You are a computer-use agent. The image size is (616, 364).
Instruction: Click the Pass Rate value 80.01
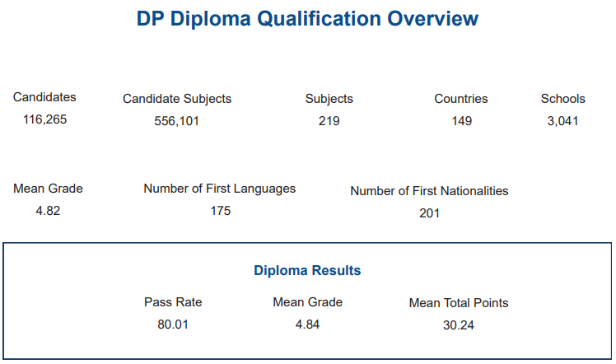coord(173,324)
